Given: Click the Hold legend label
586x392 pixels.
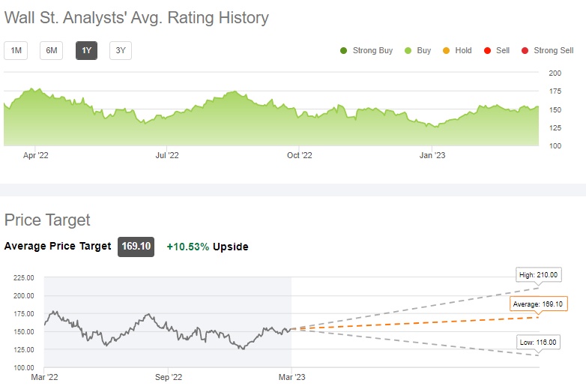Looking at the screenshot, I should click(463, 51).
